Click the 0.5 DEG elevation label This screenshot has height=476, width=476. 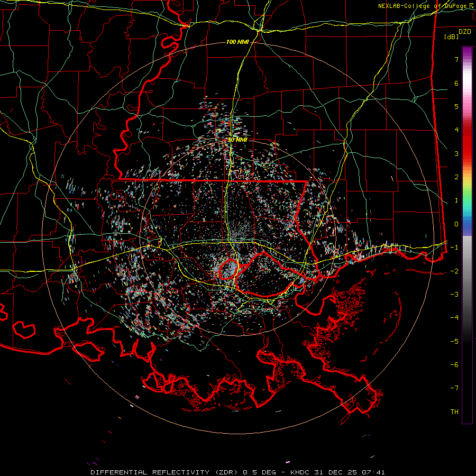[259, 472]
